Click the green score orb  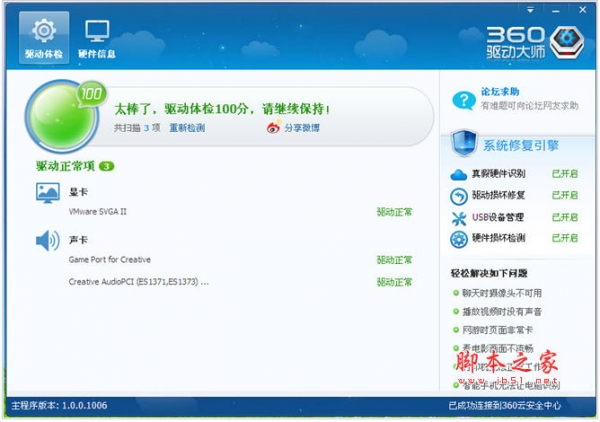[61, 117]
